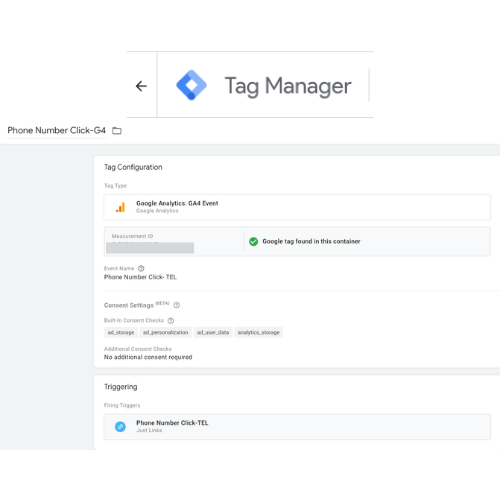Viewport: 500px width, 500px height.
Task: Select the Google Analytics: GA4 Event tag type
Action: click(297, 207)
